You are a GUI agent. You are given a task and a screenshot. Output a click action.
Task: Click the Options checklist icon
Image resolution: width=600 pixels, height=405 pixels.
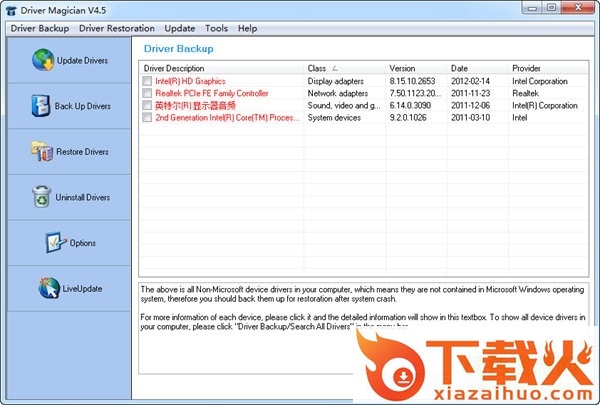coord(55,242)
